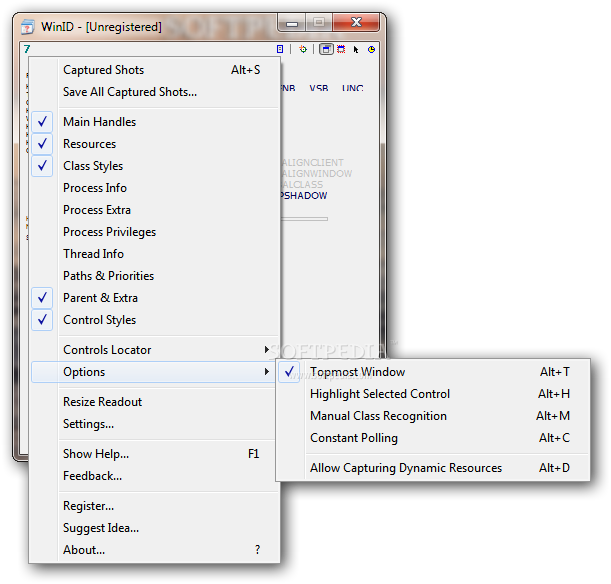Click the ALIGNCLIENT class style text

[x=313, y=162]
